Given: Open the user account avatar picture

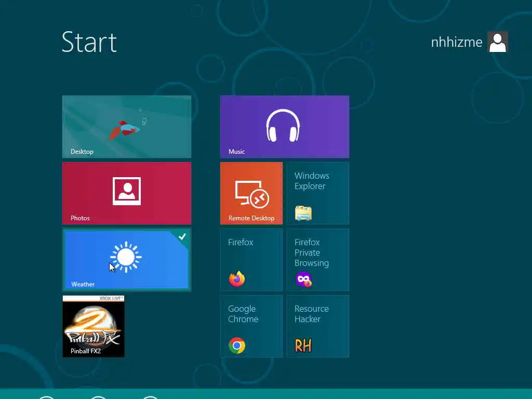Looking at the screenshot, I should coord(497,42).
